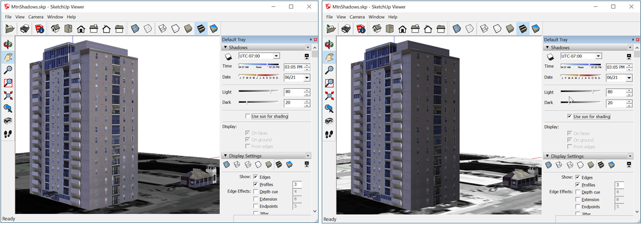Activate Zoom Extents tool in the left window
The image size is (644, 225).
8,96
